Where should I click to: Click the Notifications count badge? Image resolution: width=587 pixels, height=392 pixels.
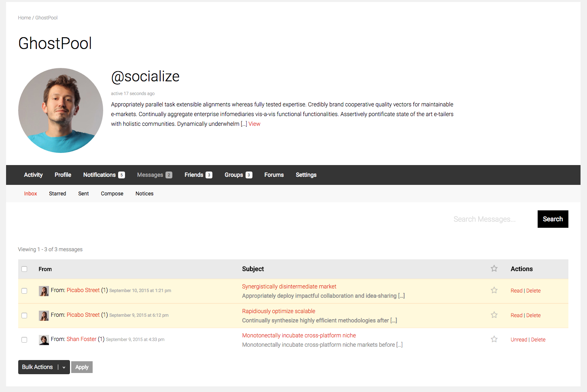pos(121,175)
